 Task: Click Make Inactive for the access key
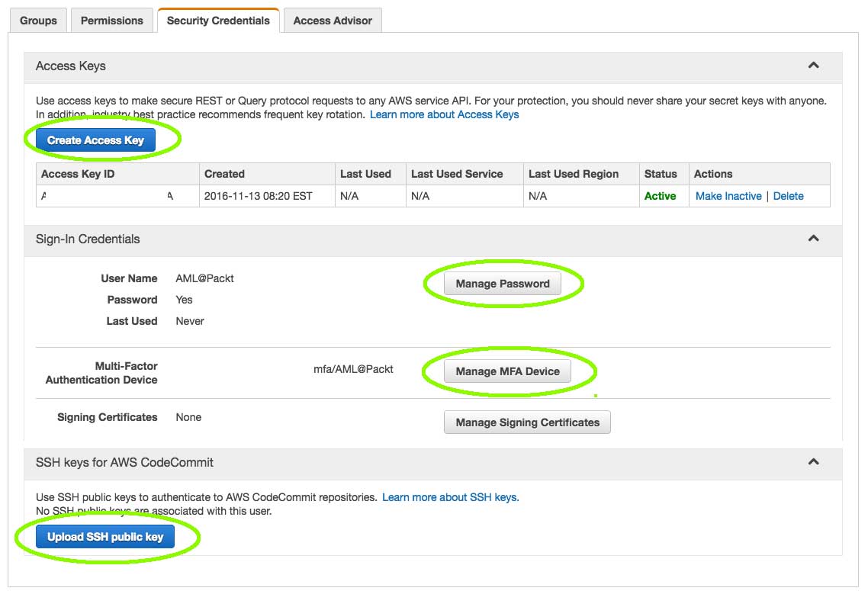click(x=728, y=196)
